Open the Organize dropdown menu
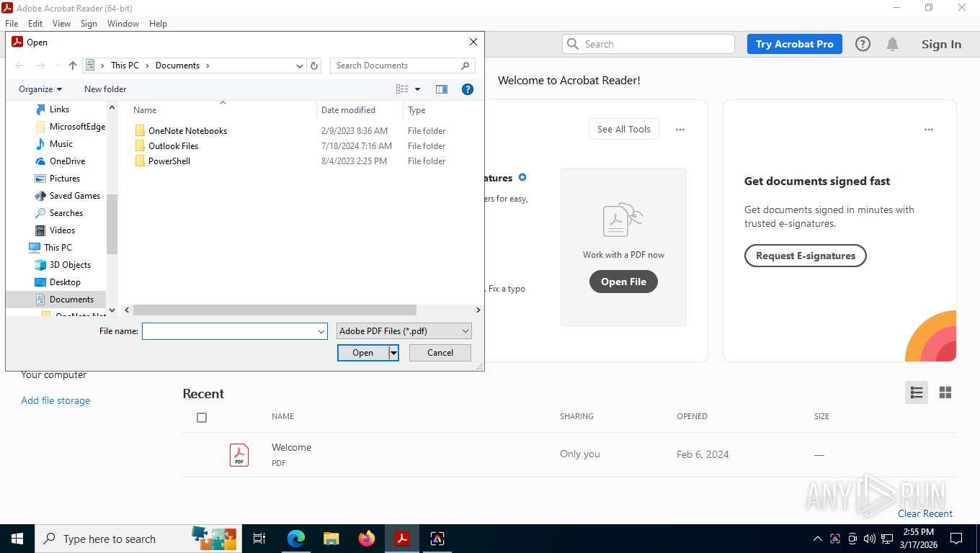Viewport: 980px width, 553px height. [40, 89]
